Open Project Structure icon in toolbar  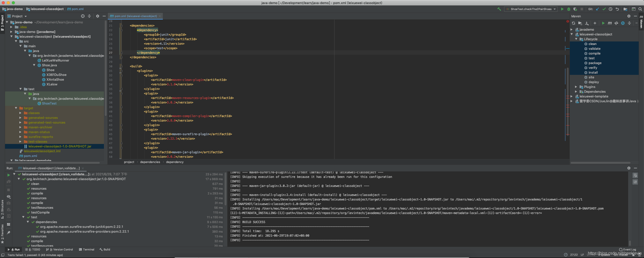pos(625,9)
